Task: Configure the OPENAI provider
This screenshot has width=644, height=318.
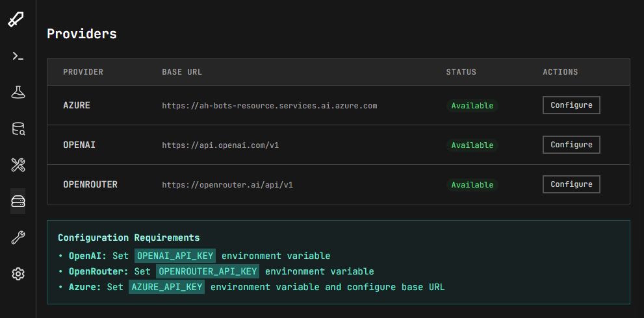Action: point(571,145)
